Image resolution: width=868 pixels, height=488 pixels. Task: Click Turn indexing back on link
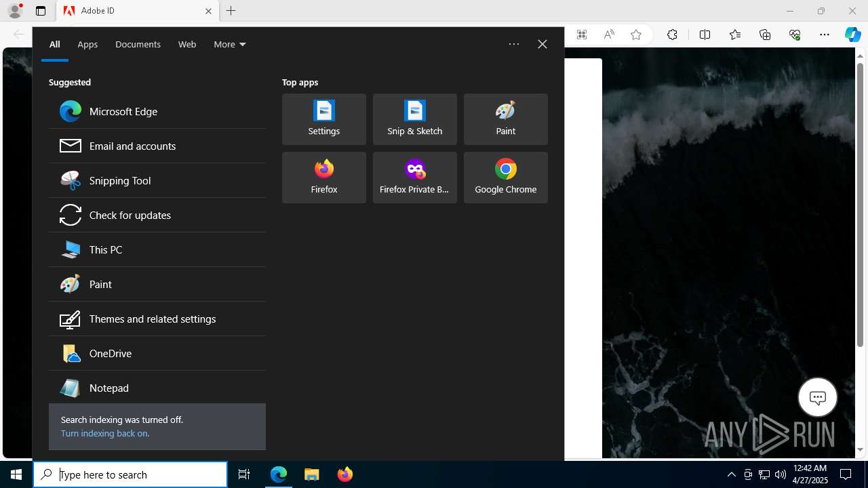[x=105, y=433]
